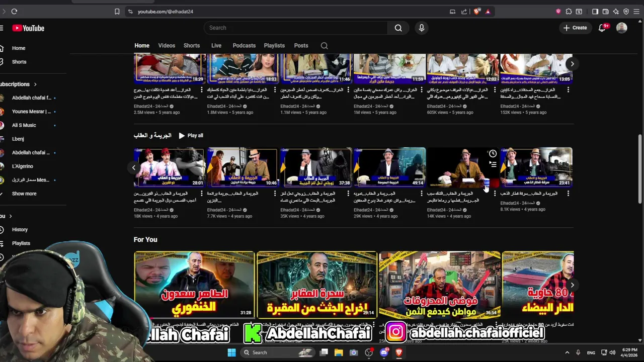Screen dimensions: 644x362
Task: Open YouTube notifications bell
Action: [x=602, y=28]
